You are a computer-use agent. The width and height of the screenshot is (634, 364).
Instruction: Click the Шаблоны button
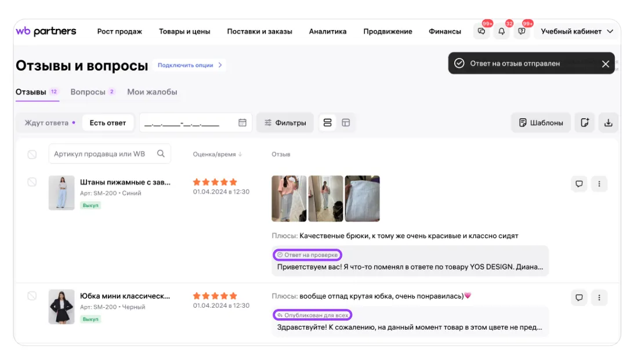click(541, 123)
